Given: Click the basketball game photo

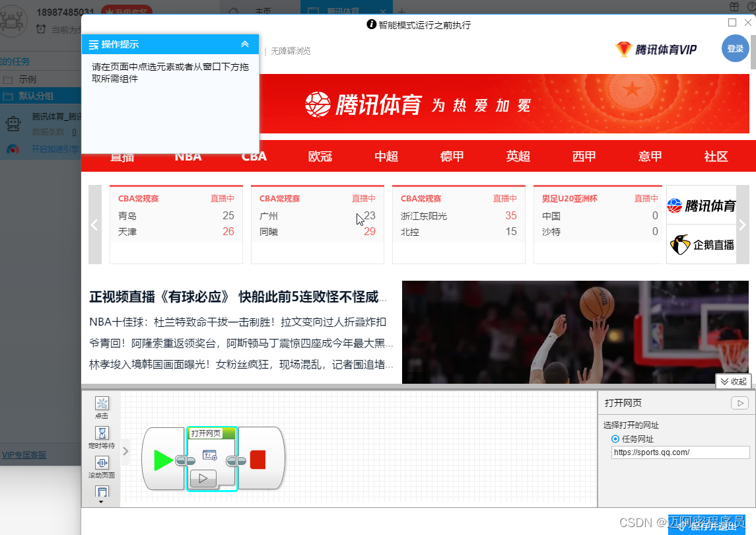Looking at the screenshot, I should pos(575,332).
